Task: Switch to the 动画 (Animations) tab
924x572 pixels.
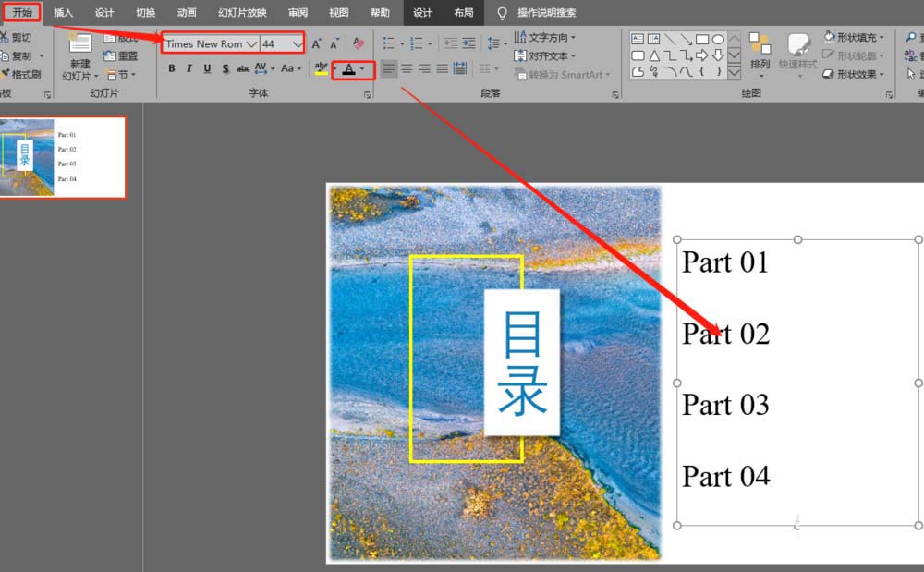Action: pos(187,12)
